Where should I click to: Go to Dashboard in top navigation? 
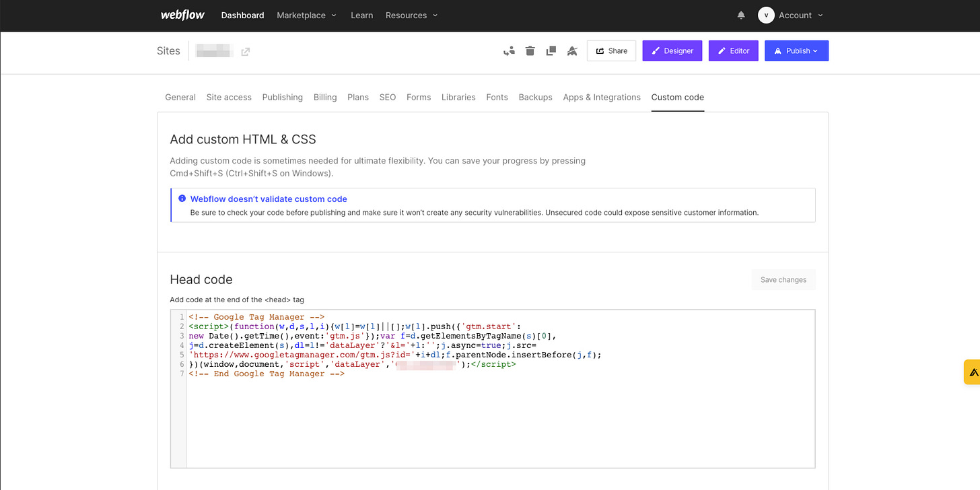[242, 15]
